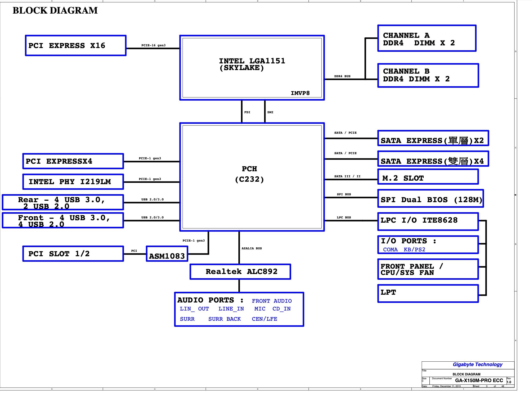Select the INTEL PHY I219LM block
The image size is (532, 399).
click(73, 182)
